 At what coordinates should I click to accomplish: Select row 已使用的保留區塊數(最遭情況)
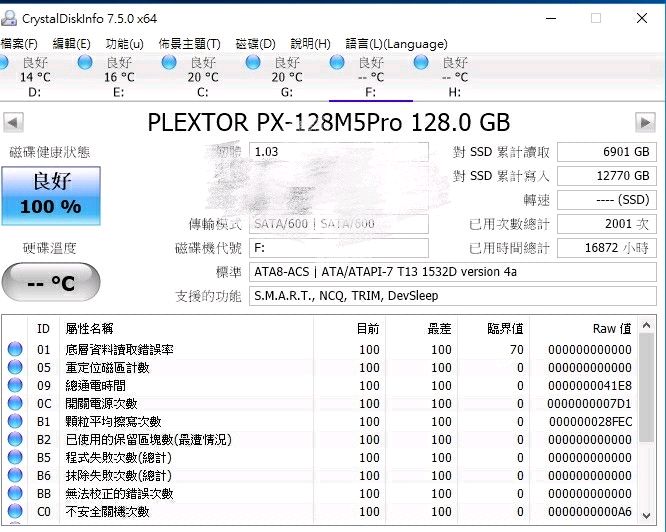coord(319,439)
